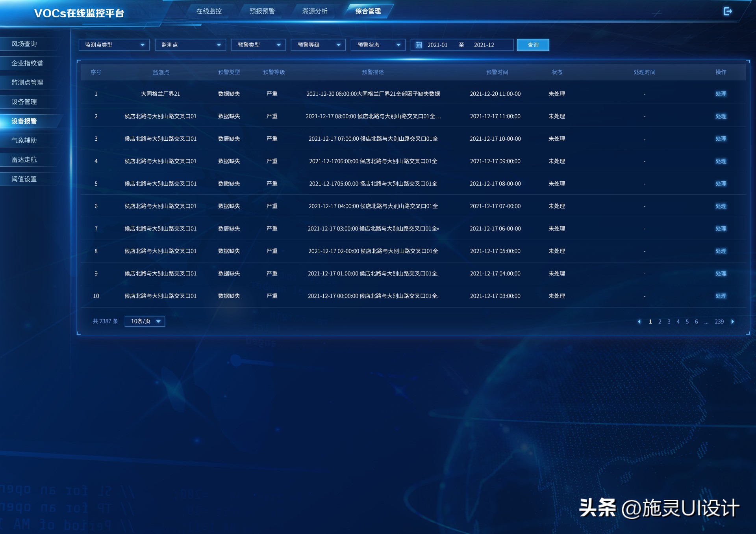The width and height of the screenshot is (756, 534).
Task: Jump to page 239 in pagination
Action: 719,322
